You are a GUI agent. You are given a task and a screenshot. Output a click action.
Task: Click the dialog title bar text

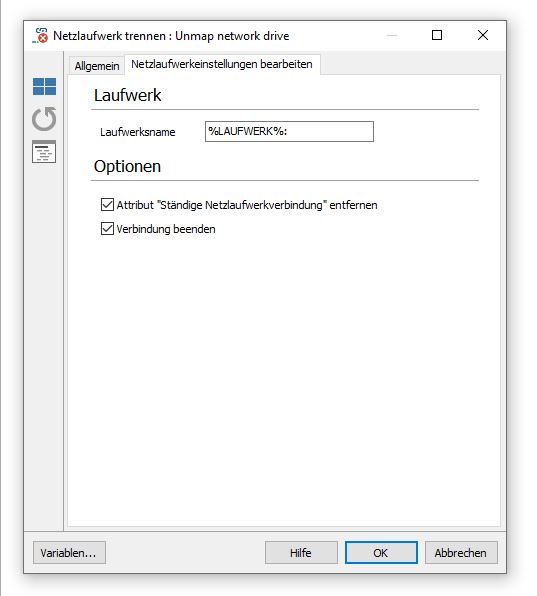point(171,36)
